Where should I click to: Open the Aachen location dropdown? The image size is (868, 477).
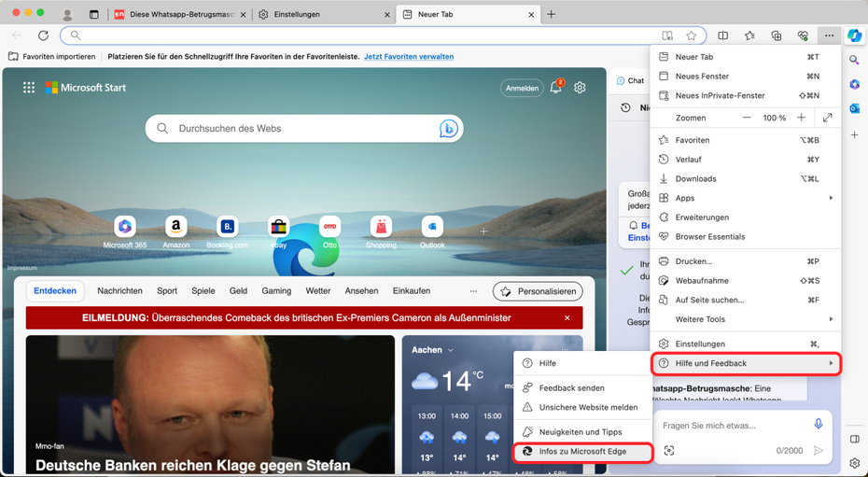(432, 350)
